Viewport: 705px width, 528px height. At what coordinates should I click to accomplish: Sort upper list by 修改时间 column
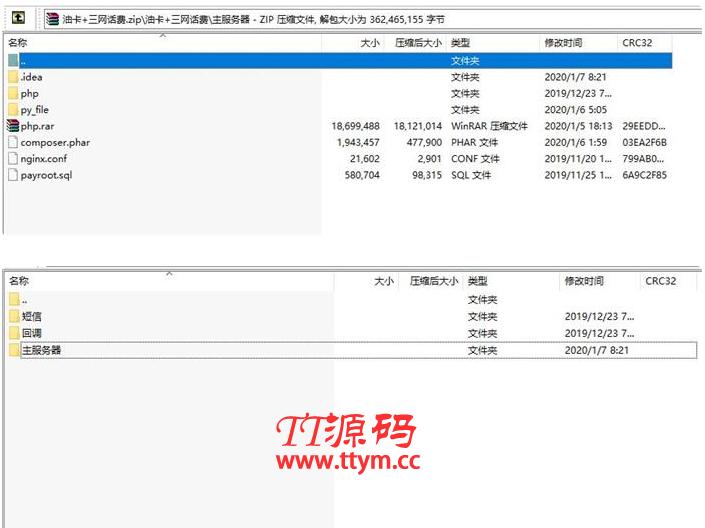[563, 43]
